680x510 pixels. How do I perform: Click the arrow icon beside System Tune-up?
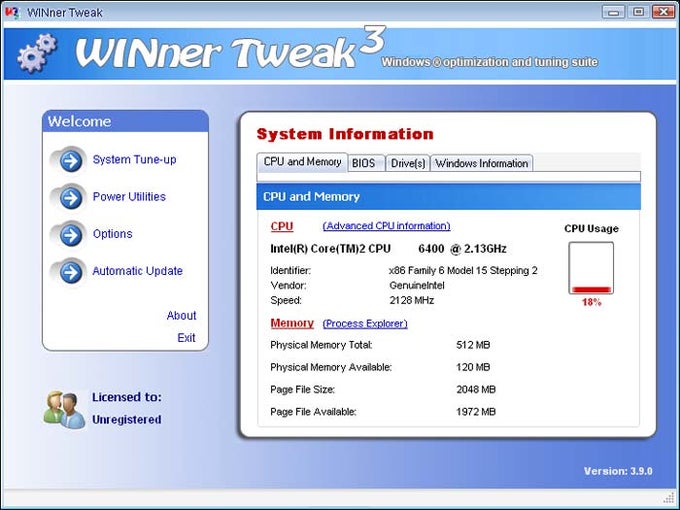pyautogui.click(x=71, y=161)
